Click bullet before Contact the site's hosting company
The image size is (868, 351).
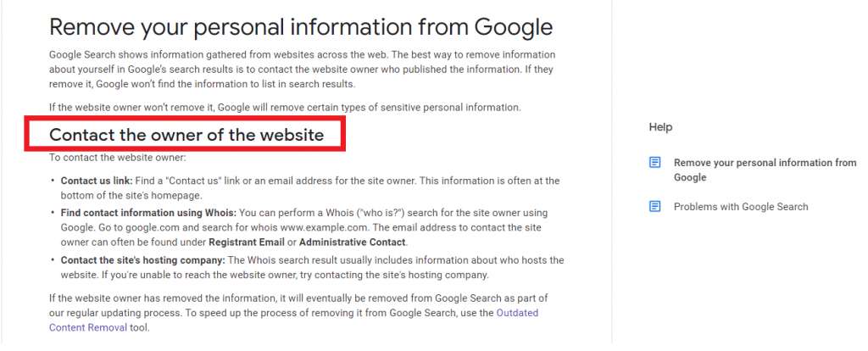pos(53,260)
